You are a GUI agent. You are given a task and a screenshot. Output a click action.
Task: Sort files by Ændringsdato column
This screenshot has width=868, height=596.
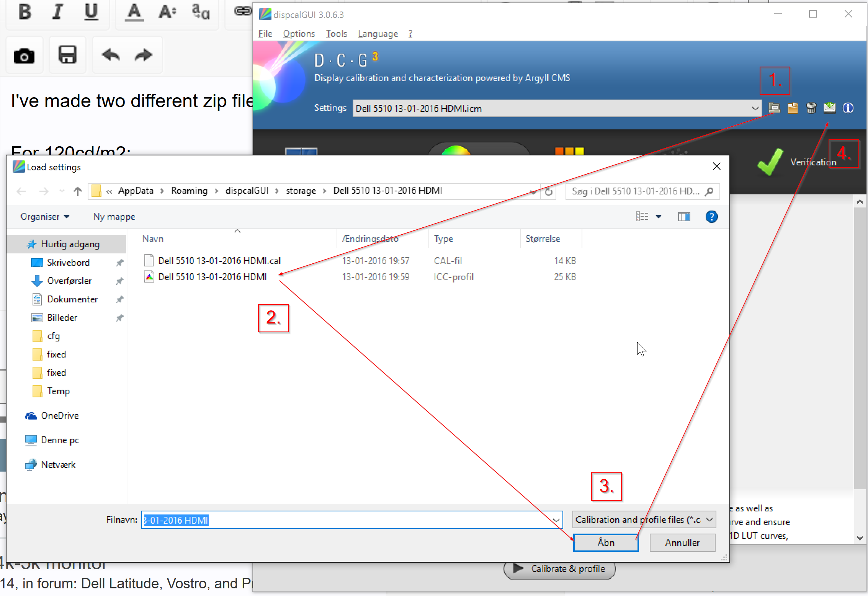(x=383, y=239)
